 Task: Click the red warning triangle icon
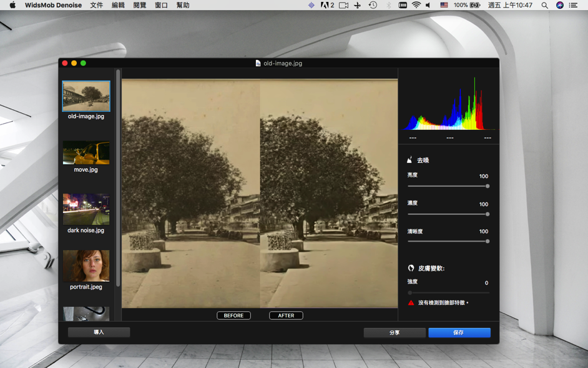pos(411,302)
